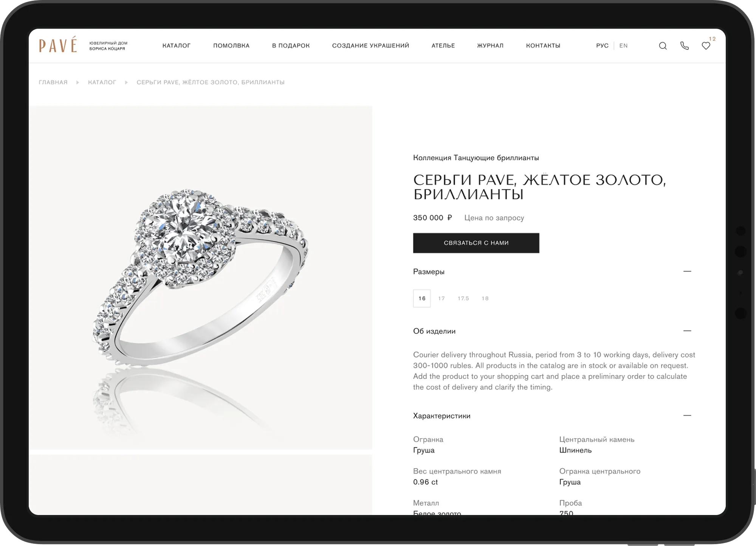Viewport: 756px width, 546px height.
Task: Click the diamond ring product image
Action: point(201,278)
